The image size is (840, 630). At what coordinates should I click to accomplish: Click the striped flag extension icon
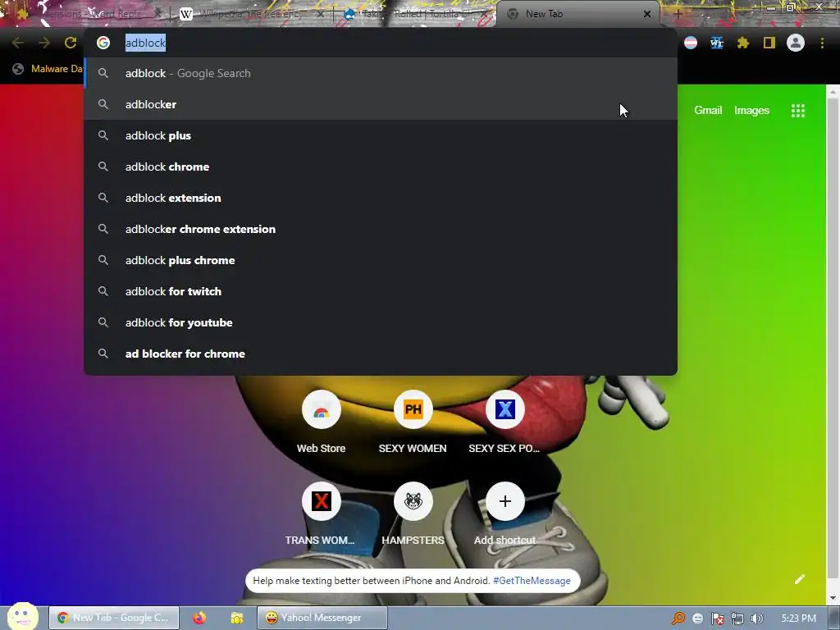[691, 43]
